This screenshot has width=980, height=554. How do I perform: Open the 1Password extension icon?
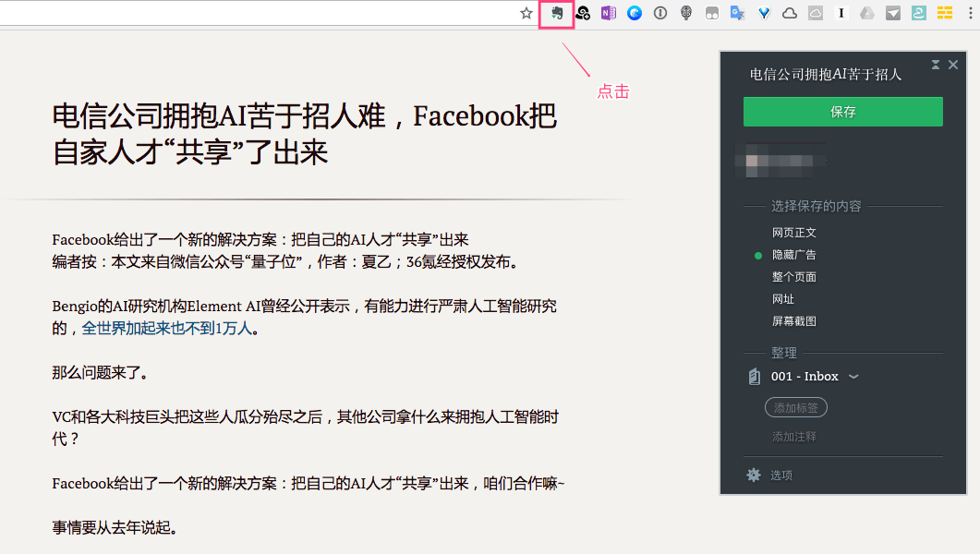tap(659, 13)
